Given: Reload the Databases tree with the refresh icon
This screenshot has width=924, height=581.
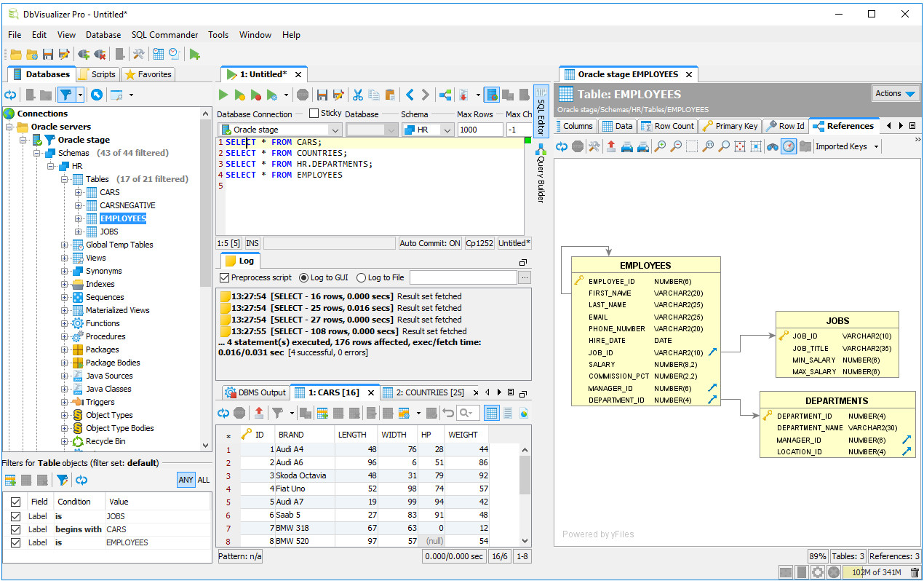Looking at the screenshot, I should (10, 95).
